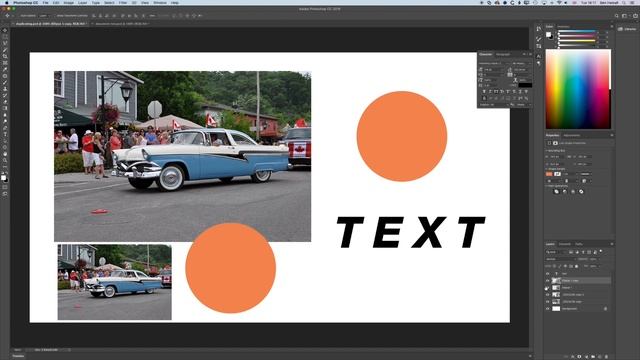Open the Apple menu
The height and width of the screenshot is (360, 640).
tap(6, 3)
